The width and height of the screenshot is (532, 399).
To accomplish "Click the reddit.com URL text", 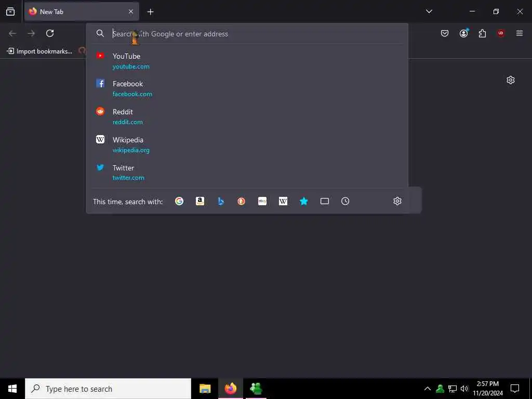I will pyautogui.click(x=128, y=122).
